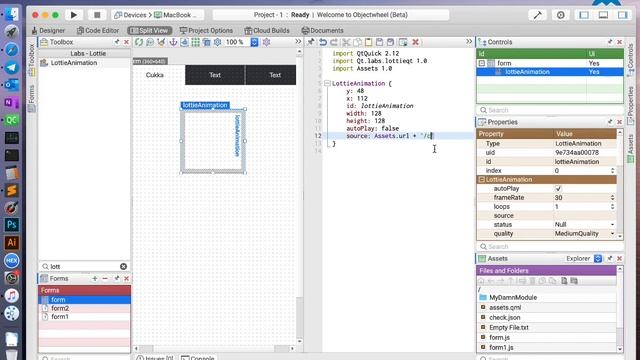Select Empty File.txt in Assets

tap(546, 327)
